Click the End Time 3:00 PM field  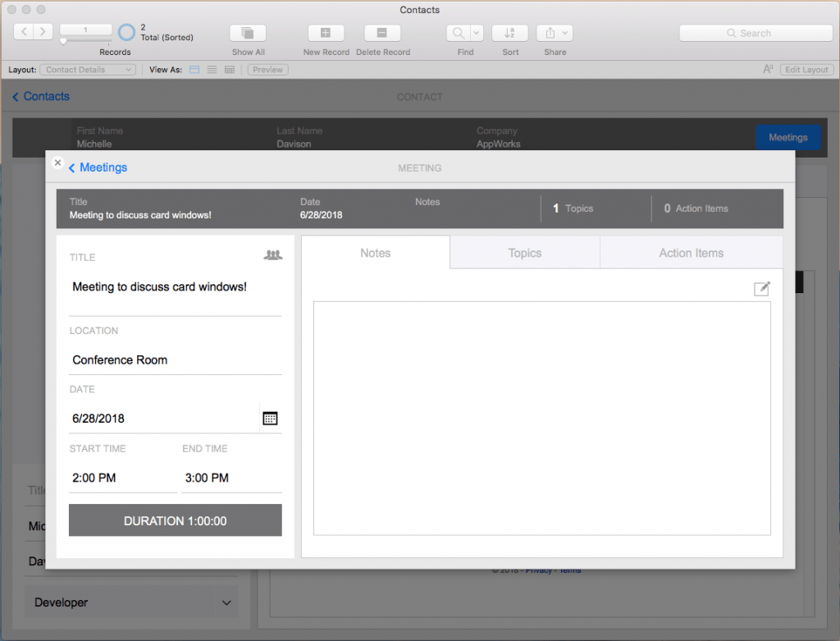231,478
